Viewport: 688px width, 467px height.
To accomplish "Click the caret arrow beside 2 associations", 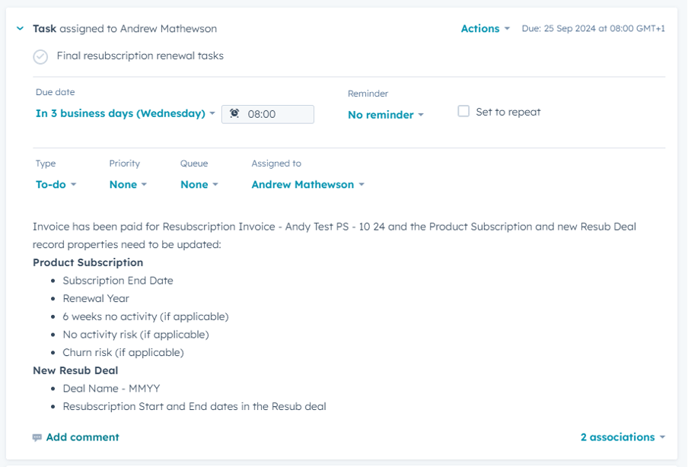I will click(662, 438).
